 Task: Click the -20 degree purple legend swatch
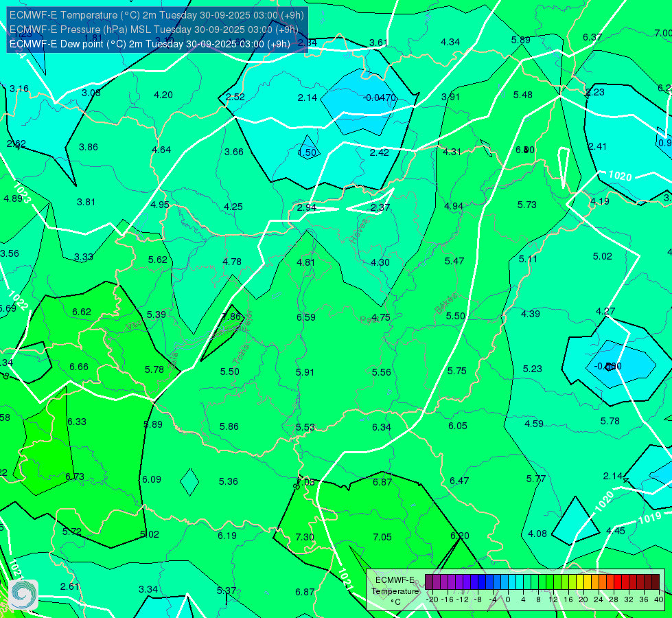click(x=429, y=582)
